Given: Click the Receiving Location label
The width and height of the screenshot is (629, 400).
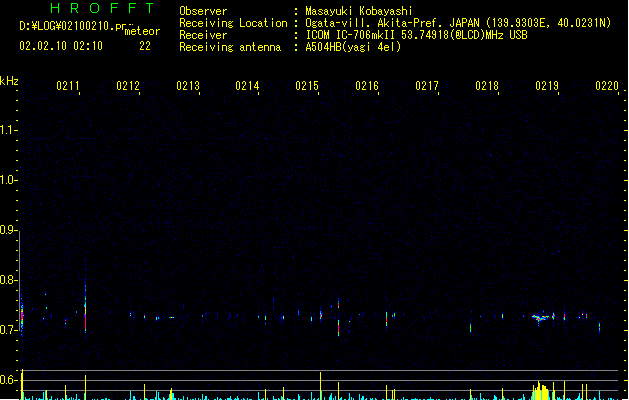Looking at the screenshot, I should (233, 23).
